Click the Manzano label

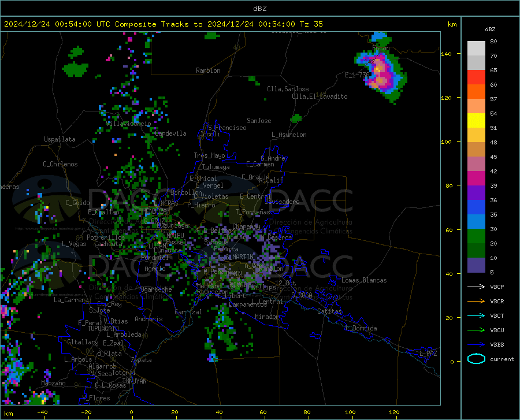[x=53, y=383]
